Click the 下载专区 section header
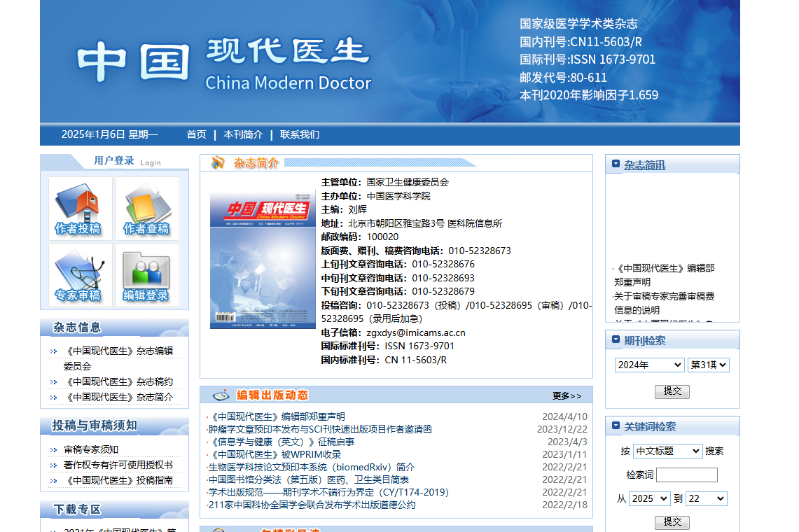The image size is (799, 532). [78, 510]
